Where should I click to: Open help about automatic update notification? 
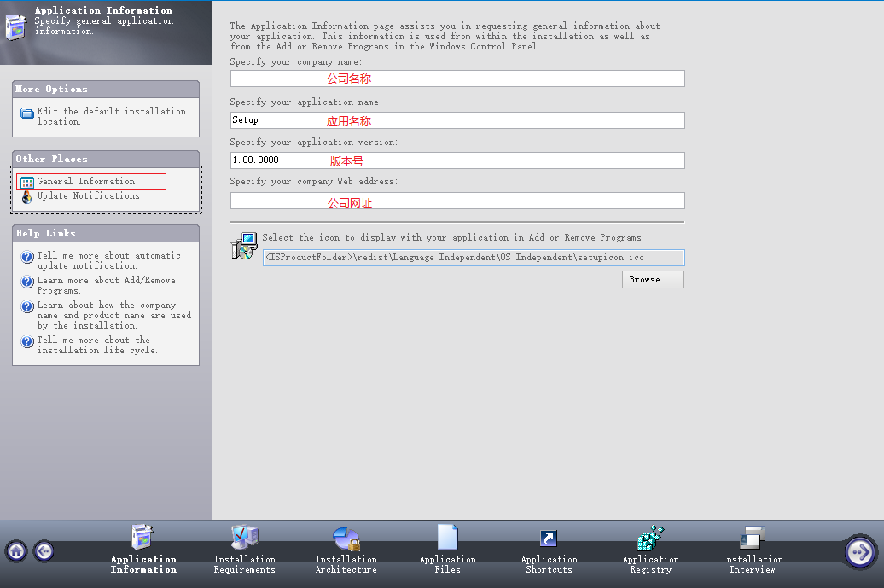(104, 260)
